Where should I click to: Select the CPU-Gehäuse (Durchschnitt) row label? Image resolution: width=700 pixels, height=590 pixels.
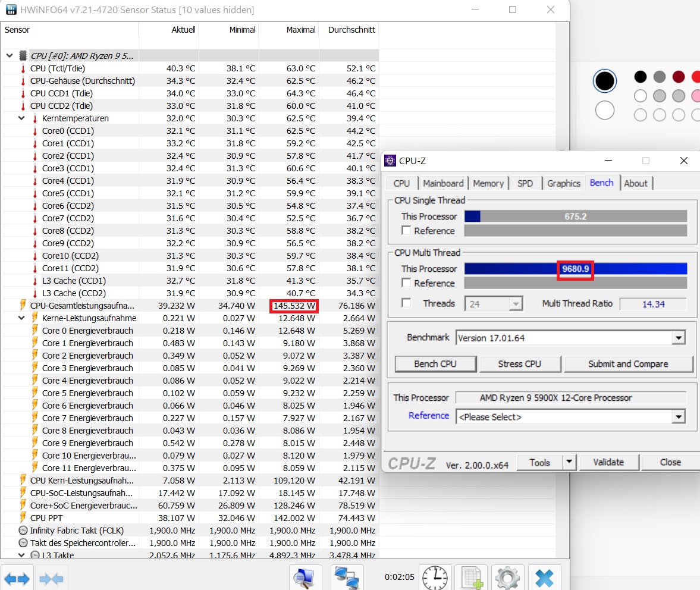(x=83, y=81)
